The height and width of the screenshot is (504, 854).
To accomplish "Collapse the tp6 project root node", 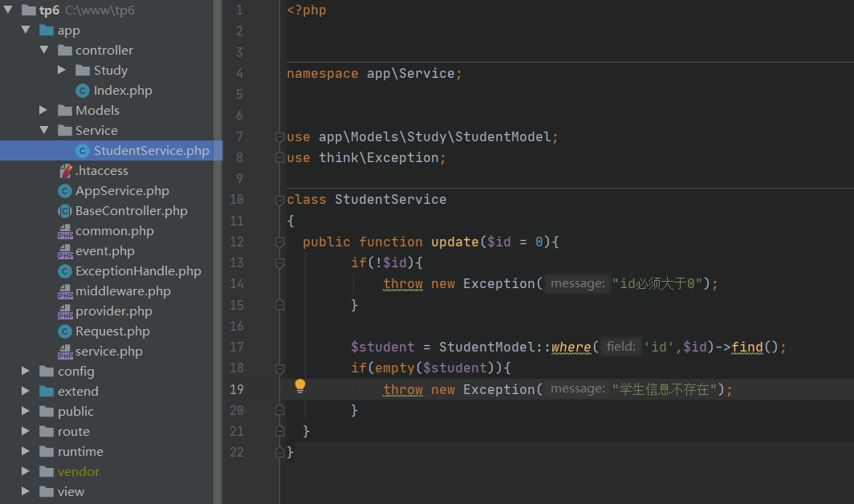I will click(x=8, y=10).
